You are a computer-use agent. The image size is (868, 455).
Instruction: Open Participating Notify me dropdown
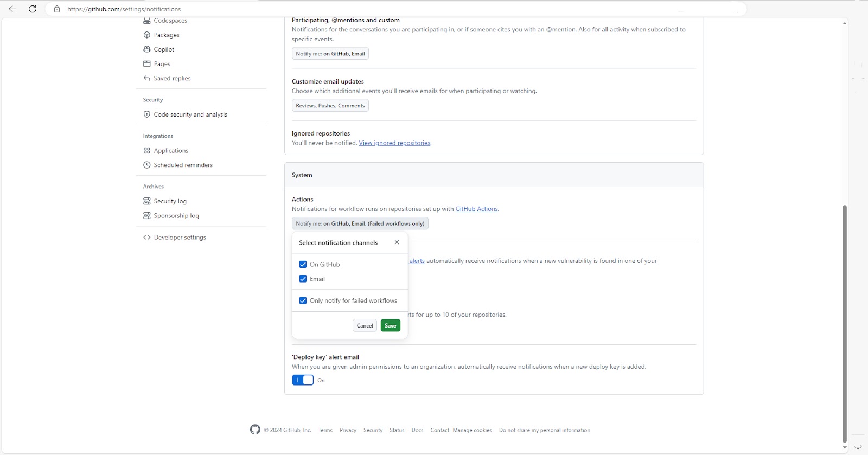pos(330,54)
